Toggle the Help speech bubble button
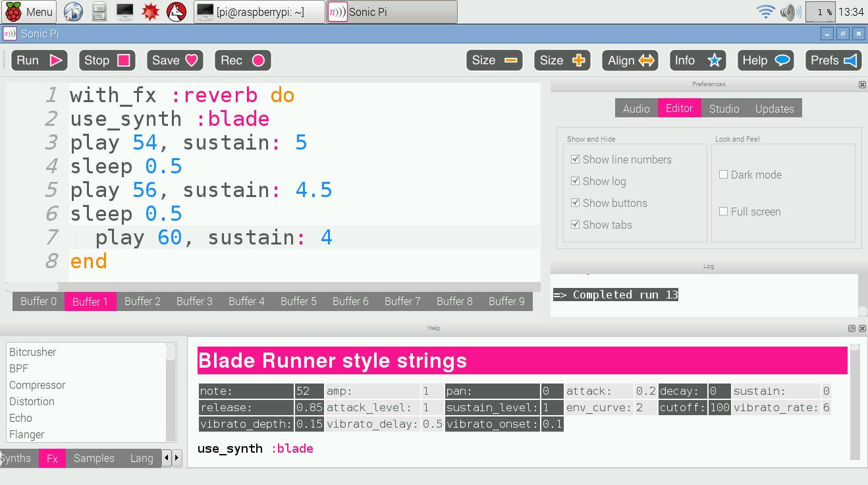Screen dimensions: 868x485 (766, 61)
